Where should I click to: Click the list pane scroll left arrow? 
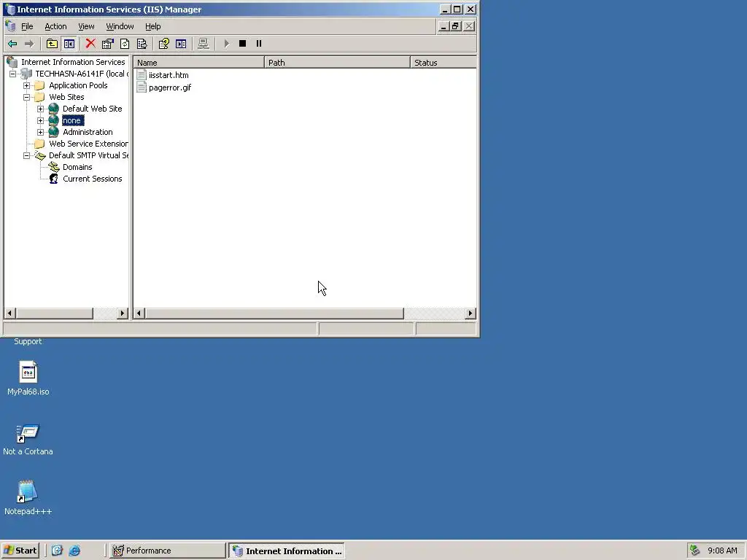139,314
